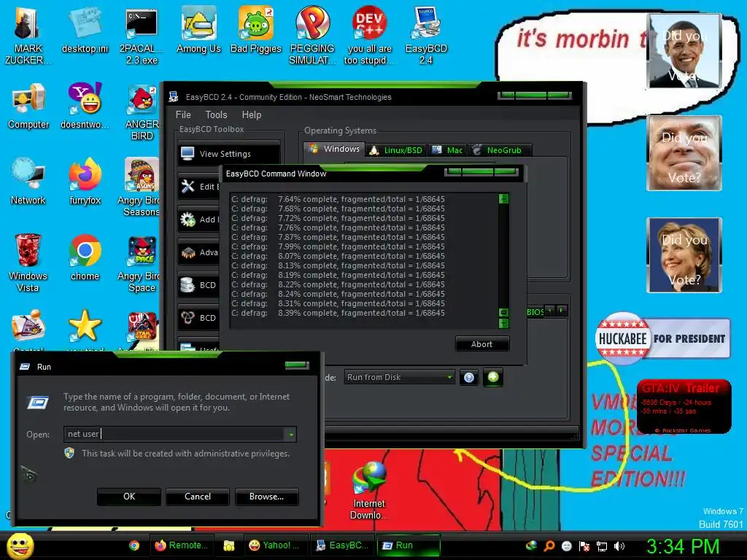Click the Action Center flag tray icon
The image size is (747, 560).
tap(584, 546)
